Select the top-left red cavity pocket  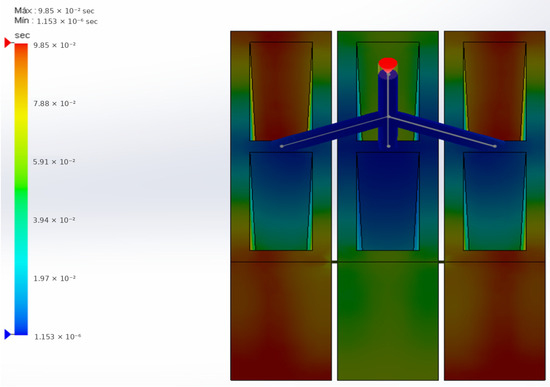(x=281, y=91)
